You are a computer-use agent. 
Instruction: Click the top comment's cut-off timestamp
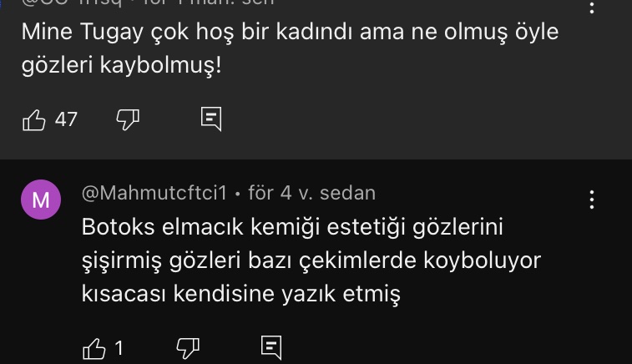(x=209, y=3)
